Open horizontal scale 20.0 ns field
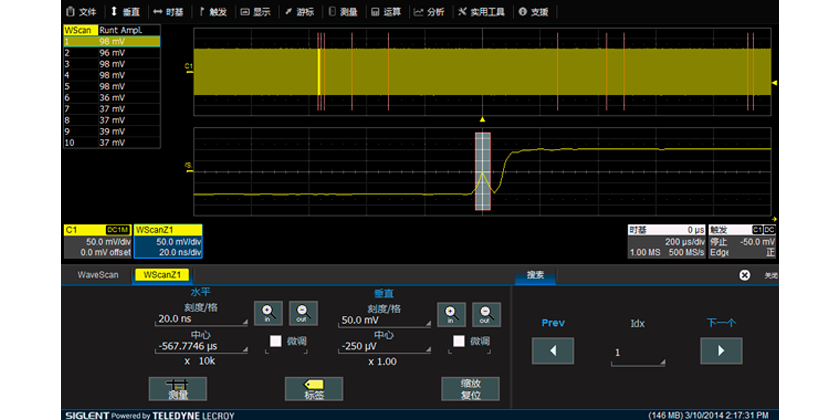Viewport: 840px width, 420px height. pyautogui.click(x=200, y=319)
